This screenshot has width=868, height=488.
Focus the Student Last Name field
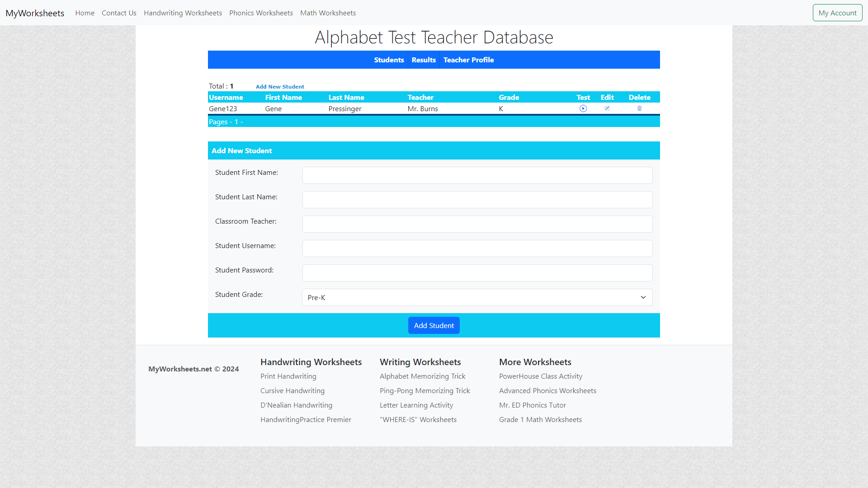(x=477, y=200)
